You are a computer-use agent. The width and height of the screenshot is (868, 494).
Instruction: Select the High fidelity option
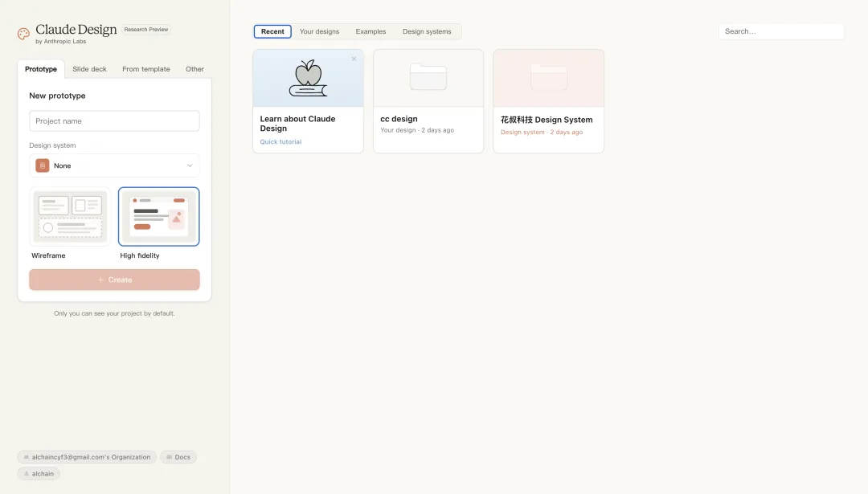158,217
